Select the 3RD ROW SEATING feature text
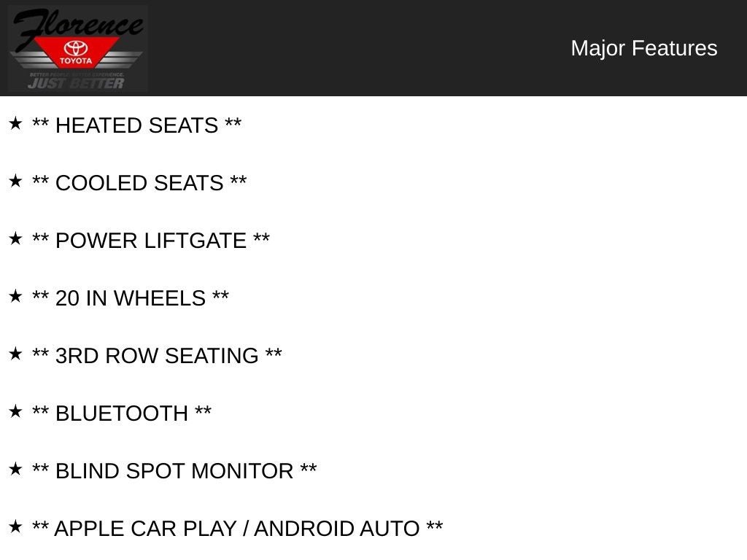This screenshot has width=747, height=560. pos(157,356)
